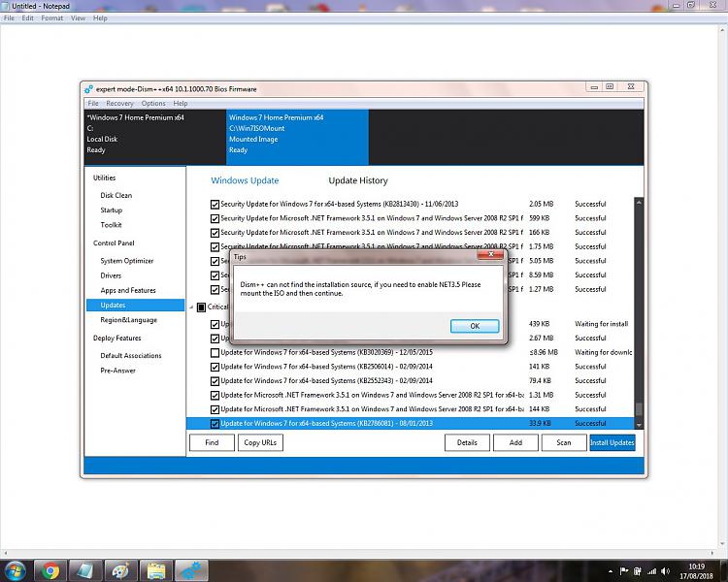Select the KB2786081 update row text

326,423
